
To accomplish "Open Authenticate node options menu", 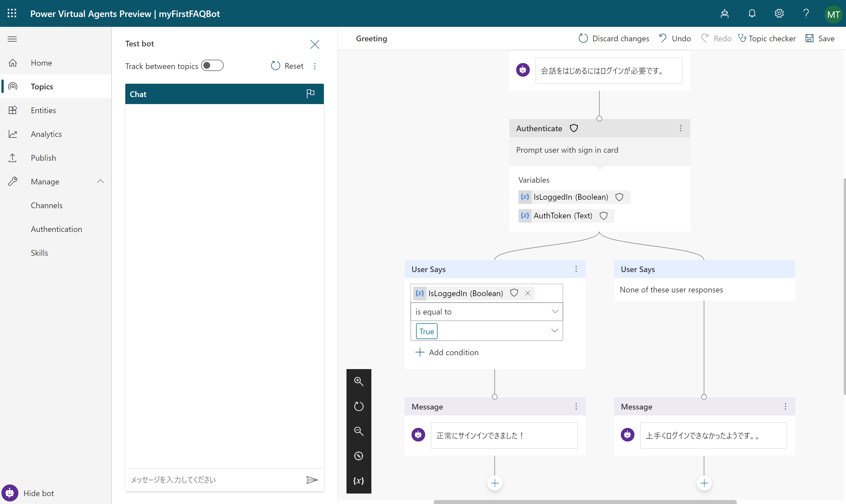I will click(681, 128).
